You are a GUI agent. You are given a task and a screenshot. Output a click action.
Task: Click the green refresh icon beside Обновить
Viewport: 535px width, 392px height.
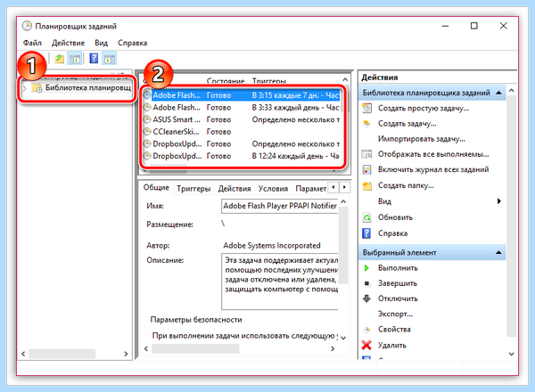pos(366,217)
